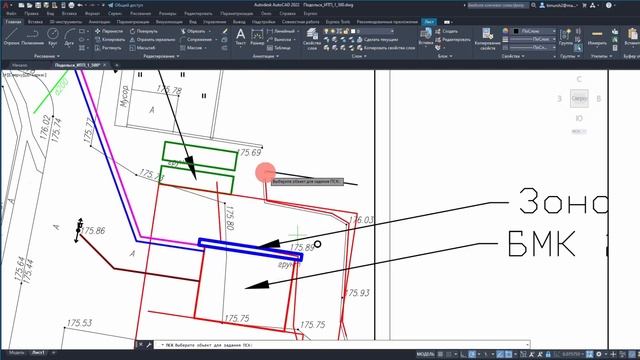This screenshot has height=360, width=640.
Task: Toggle the grid display in status bar
Action: 440,354
